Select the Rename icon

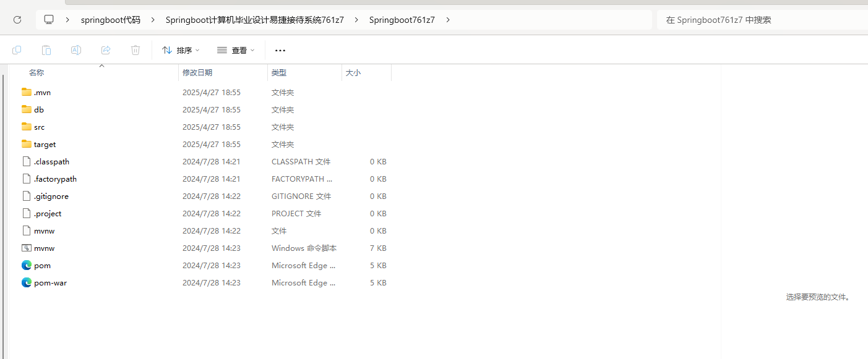coord(76,50)
